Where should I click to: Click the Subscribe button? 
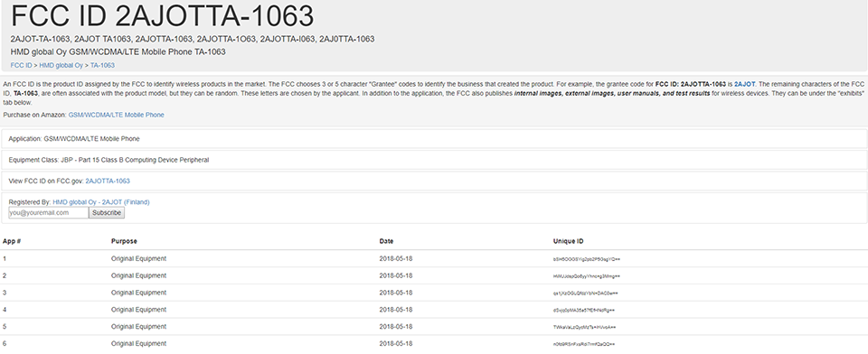point(107,212)
